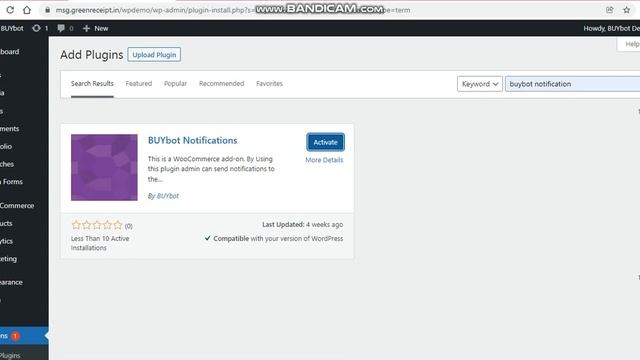Switch to Featured tab
The image size is (640, 360).
(x=139, y=83)
